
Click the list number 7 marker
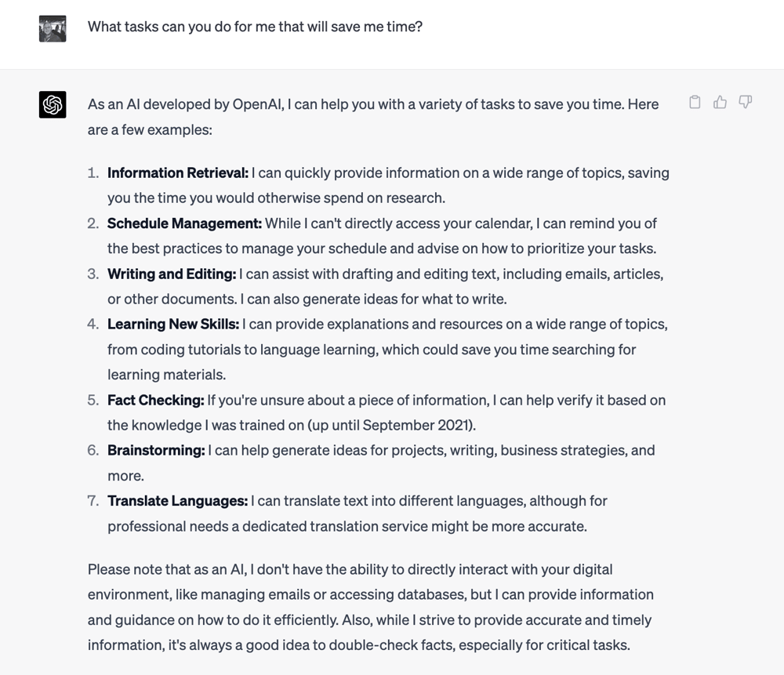point(93,500)
